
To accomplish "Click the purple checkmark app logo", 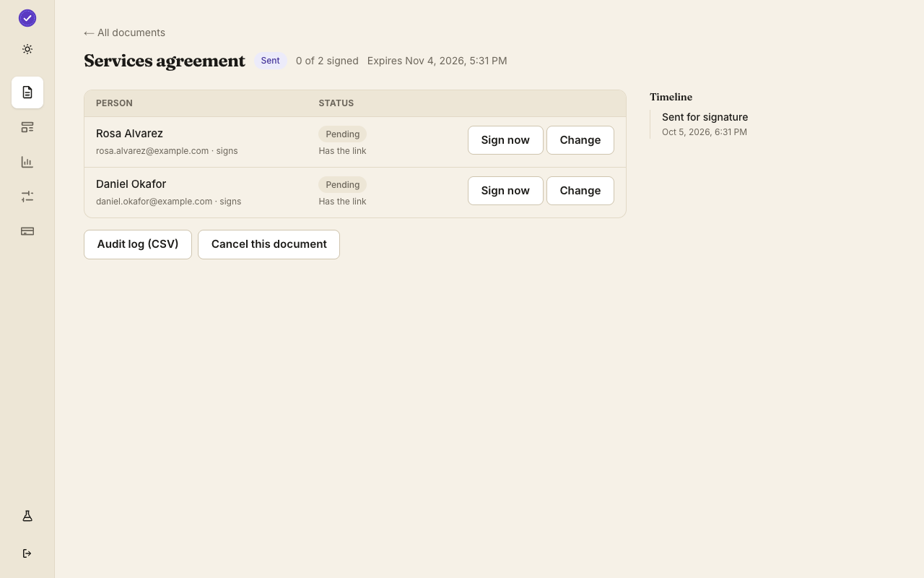I will 27,18.
